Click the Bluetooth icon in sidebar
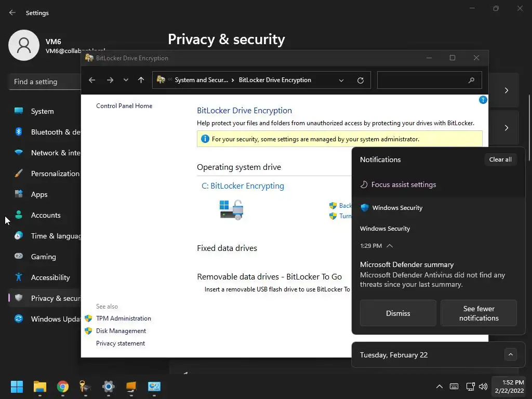This screenshot has width=532, height=399. coord(19,131)
